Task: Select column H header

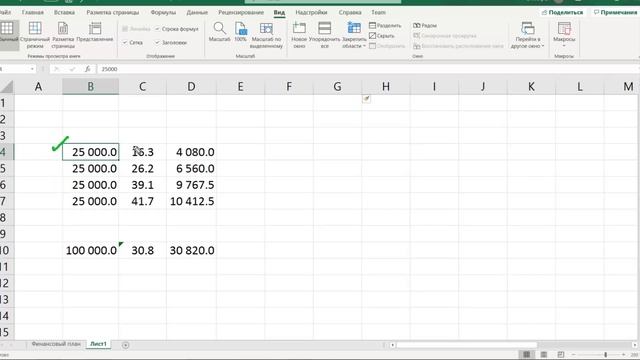Action: pyautogui.click(x=386, y=87)
